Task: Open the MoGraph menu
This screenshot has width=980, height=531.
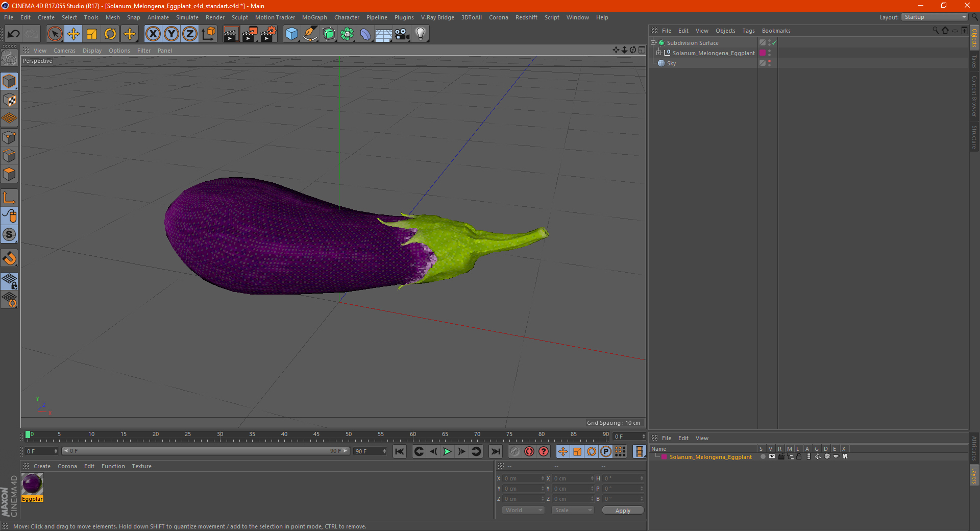Action: click(x=314, y=17)
